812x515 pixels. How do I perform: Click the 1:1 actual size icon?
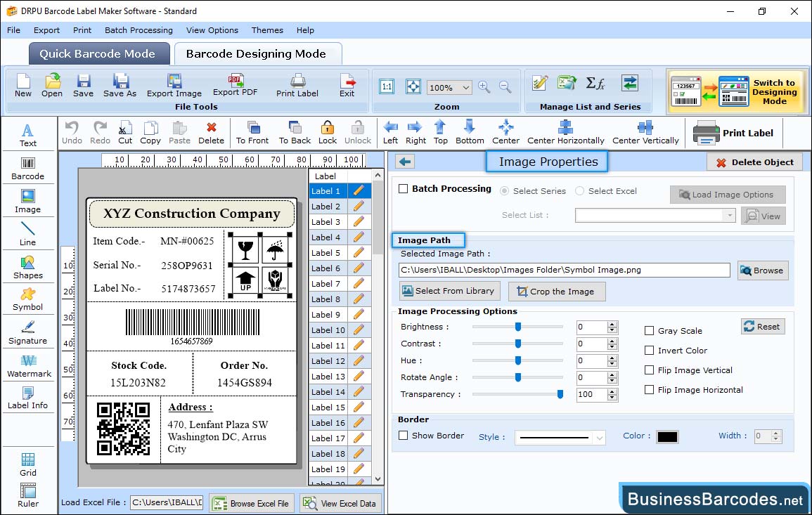[387, 86]
